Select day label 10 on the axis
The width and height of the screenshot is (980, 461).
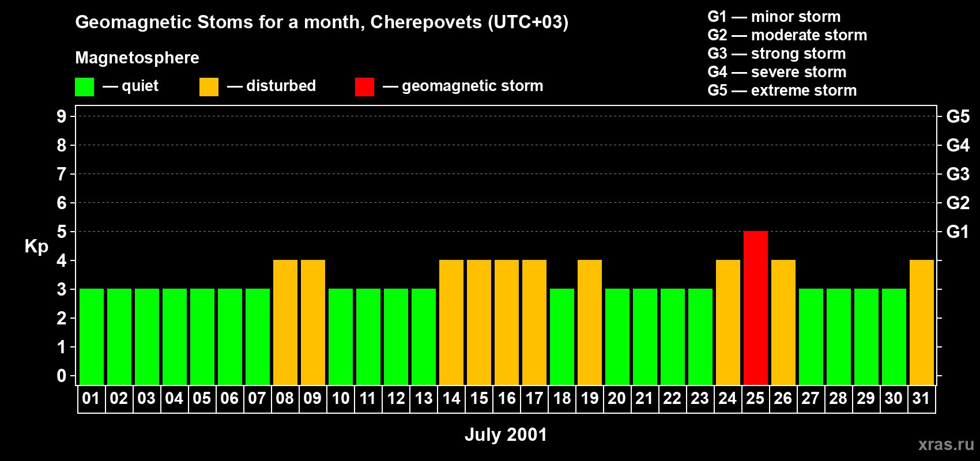tap(341, 399)
